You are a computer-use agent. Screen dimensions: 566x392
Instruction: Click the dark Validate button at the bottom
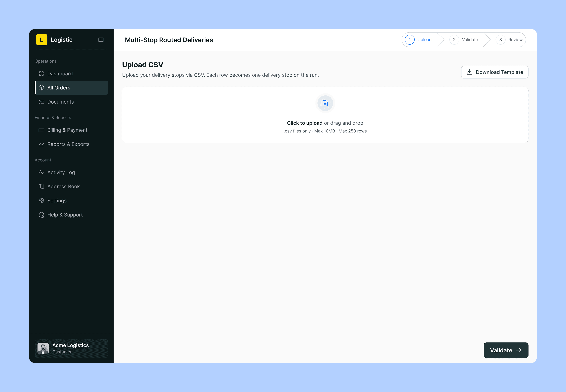coord(506,350)
